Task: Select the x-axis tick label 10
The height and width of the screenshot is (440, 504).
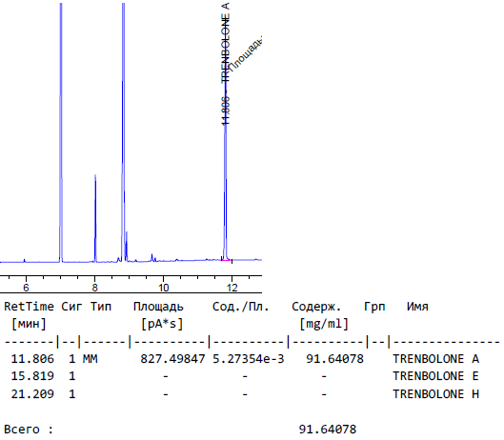Action: pos(163,288)
